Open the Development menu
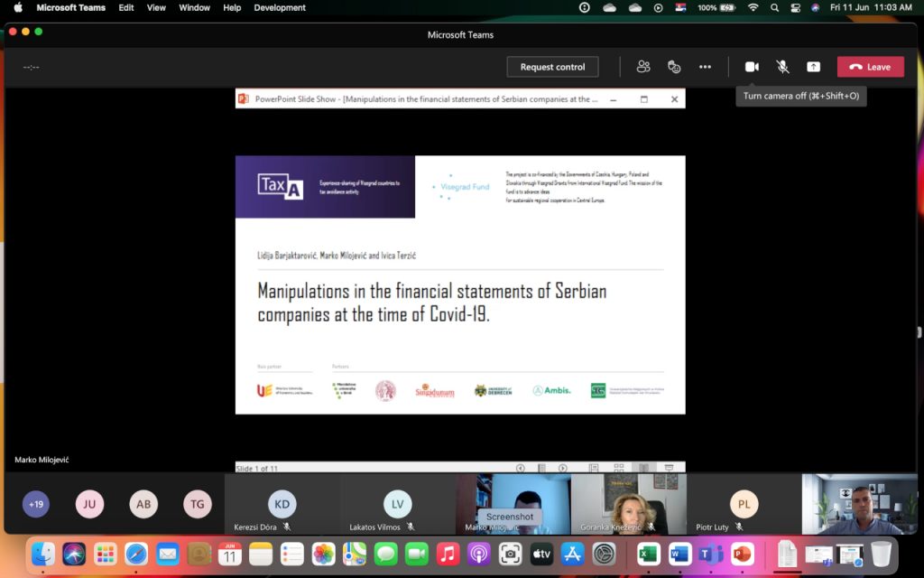 pos(280,7)
